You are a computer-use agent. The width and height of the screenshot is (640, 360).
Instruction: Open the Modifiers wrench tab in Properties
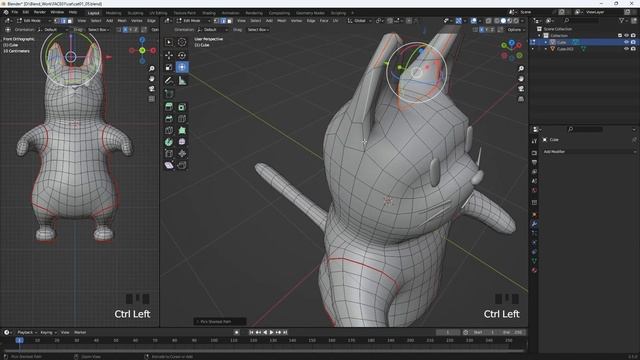pos(534,224)
